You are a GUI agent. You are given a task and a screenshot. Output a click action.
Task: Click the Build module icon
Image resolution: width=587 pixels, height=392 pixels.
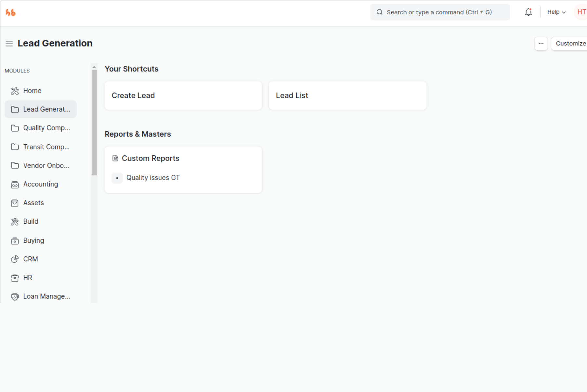(x=15, y=222)
